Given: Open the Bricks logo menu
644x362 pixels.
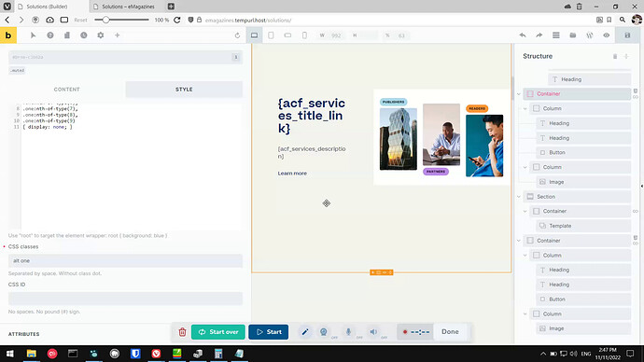Looking at the screenshot, I should tap(8, 35).
